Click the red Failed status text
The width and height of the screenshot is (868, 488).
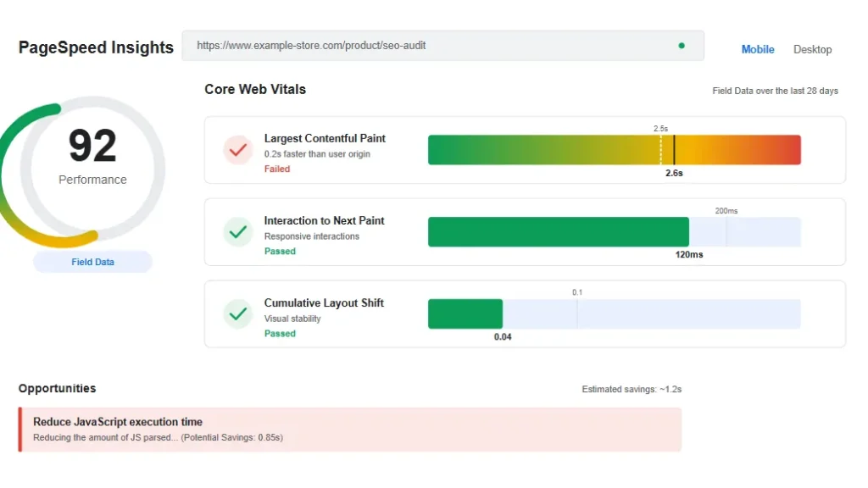pyautogui.click(x=277, y=169)
